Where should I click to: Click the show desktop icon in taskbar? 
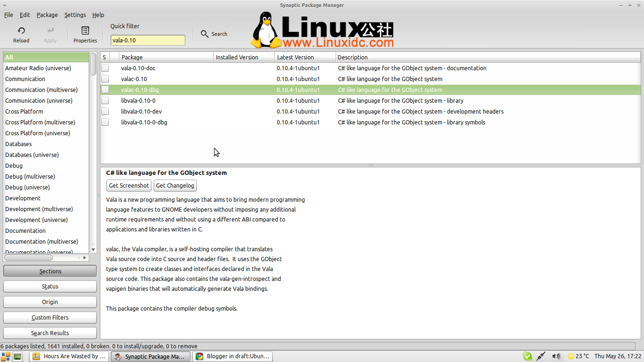coord(17,356)
